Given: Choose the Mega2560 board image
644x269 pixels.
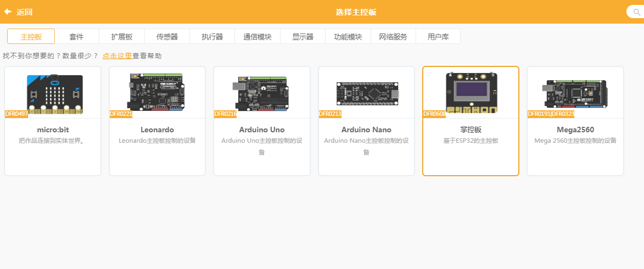Looking at the screenshot, I should 575,94.
